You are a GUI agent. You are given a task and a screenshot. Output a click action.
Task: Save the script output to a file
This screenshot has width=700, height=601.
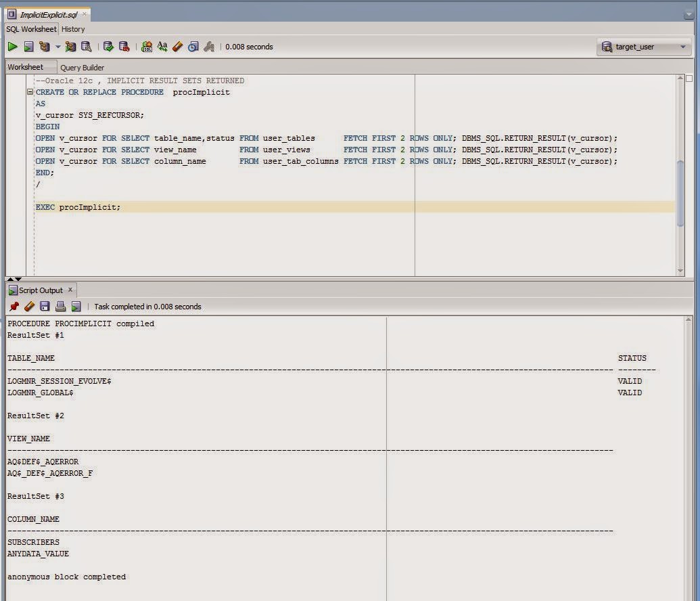pos(43,306)
